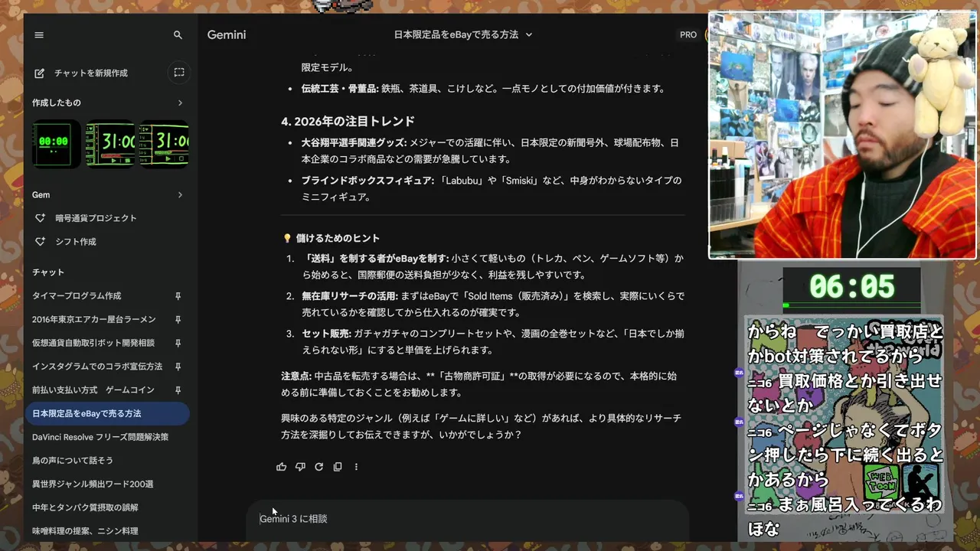Open chat 2016年東京エアカー屋台ラーメン
The height and width of the screenshot is (551, 980).
[x=93, y=319]
